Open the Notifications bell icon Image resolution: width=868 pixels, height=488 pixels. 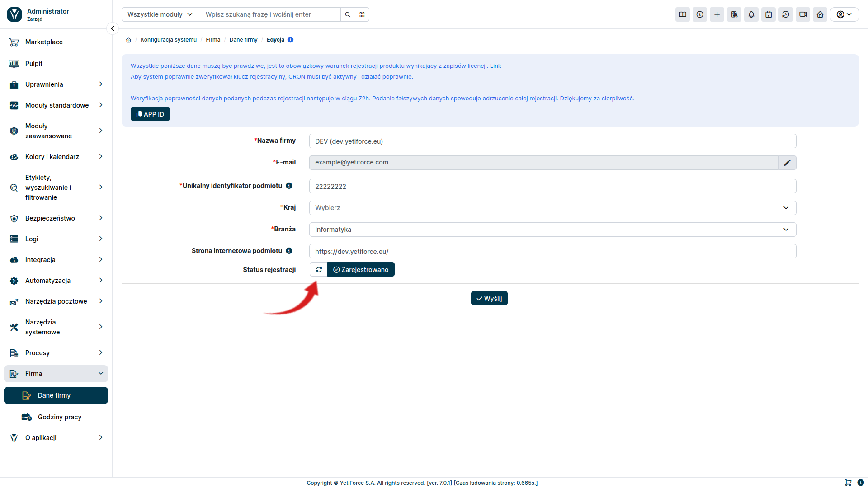(x=751, y=14)
